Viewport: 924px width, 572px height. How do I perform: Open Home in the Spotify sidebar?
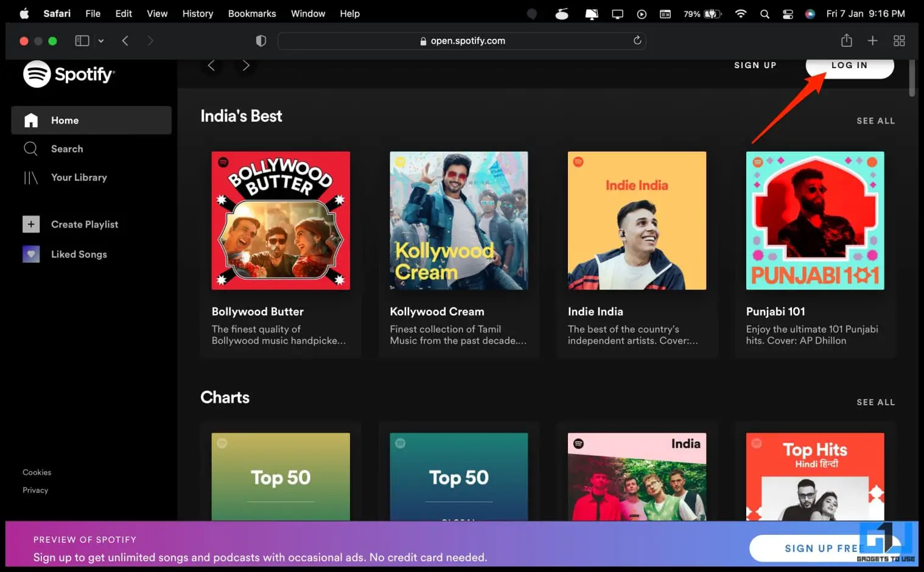click(x=91, y=120)
